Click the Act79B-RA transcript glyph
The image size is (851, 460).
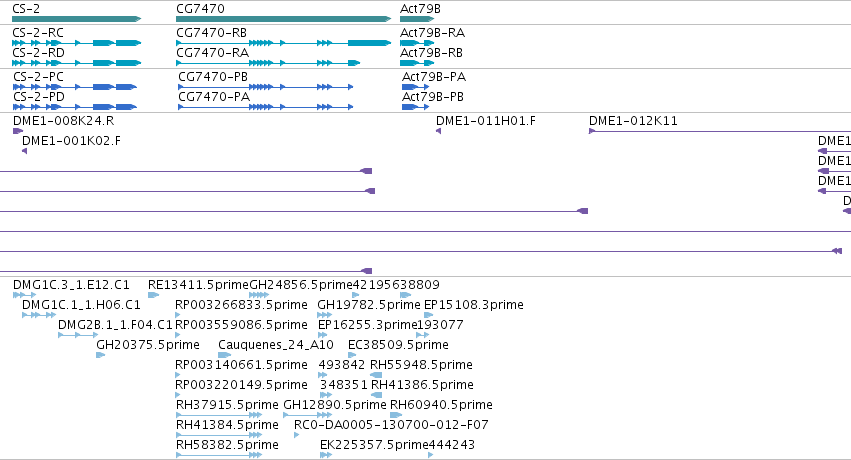pos(417,43)
